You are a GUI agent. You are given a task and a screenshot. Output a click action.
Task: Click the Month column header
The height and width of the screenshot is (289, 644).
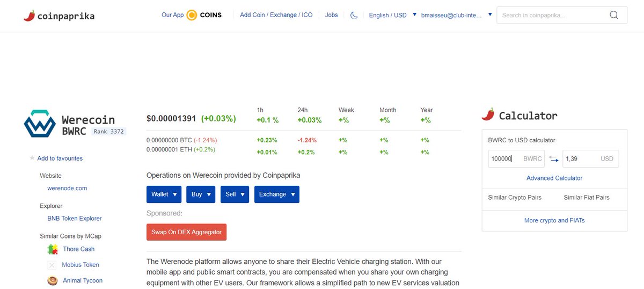388,110
